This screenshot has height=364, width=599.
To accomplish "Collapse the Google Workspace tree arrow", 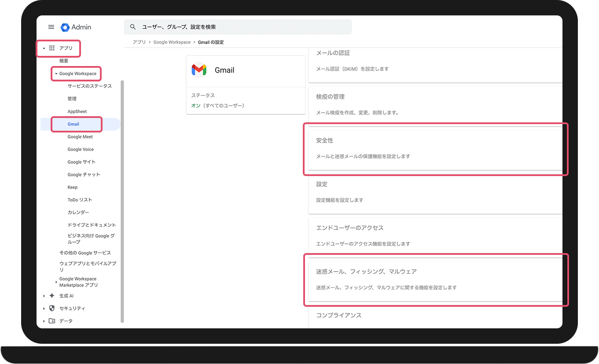I will coord(56,74).
